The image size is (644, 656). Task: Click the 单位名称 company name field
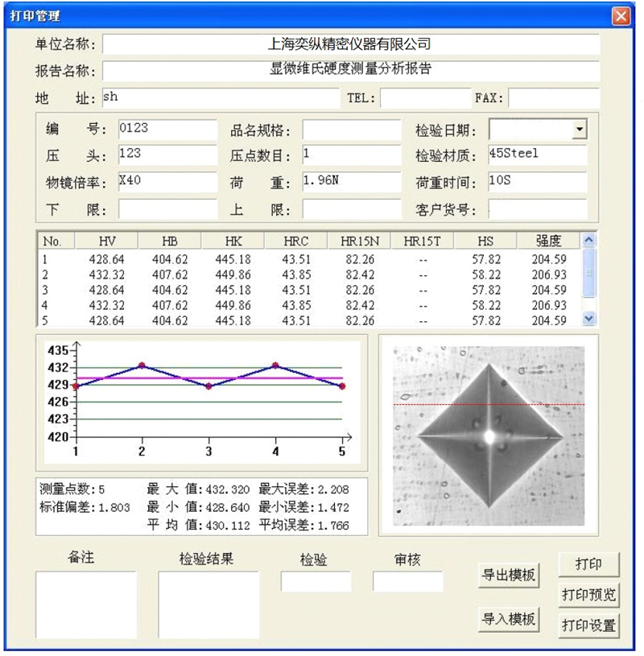coord(350,44)
